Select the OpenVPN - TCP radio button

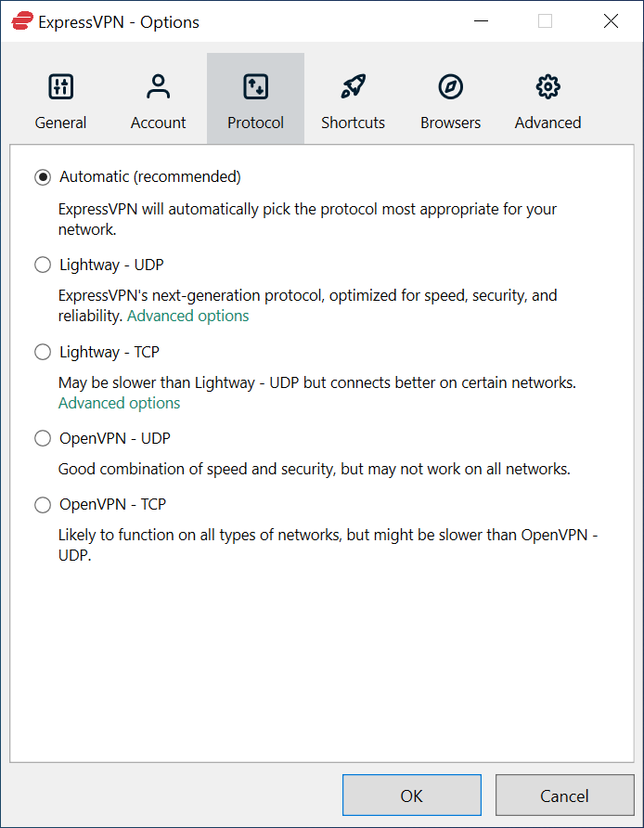click(43, 505)
